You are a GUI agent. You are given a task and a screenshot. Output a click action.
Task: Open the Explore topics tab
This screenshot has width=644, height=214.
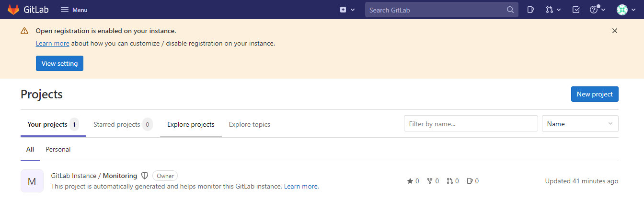coord(250,125)
